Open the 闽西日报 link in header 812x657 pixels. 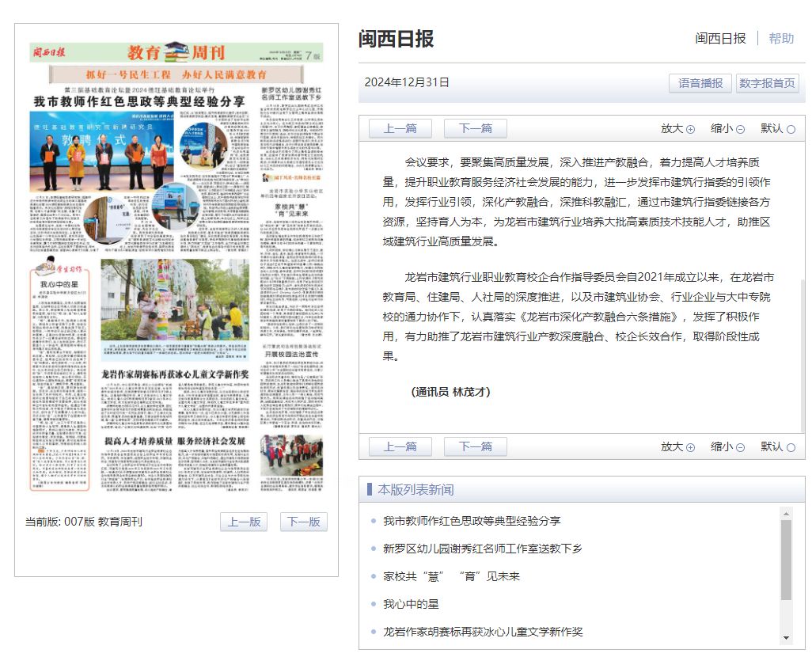720,38
